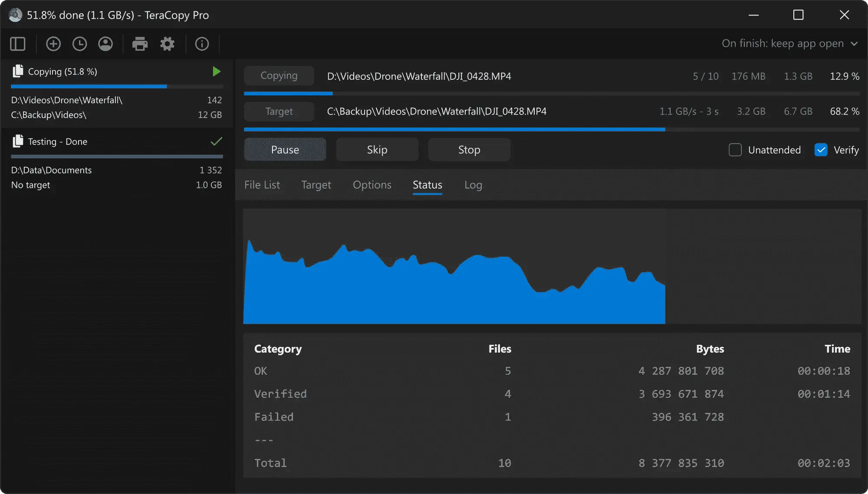Select D:\Data\Documents job entry

51,170
